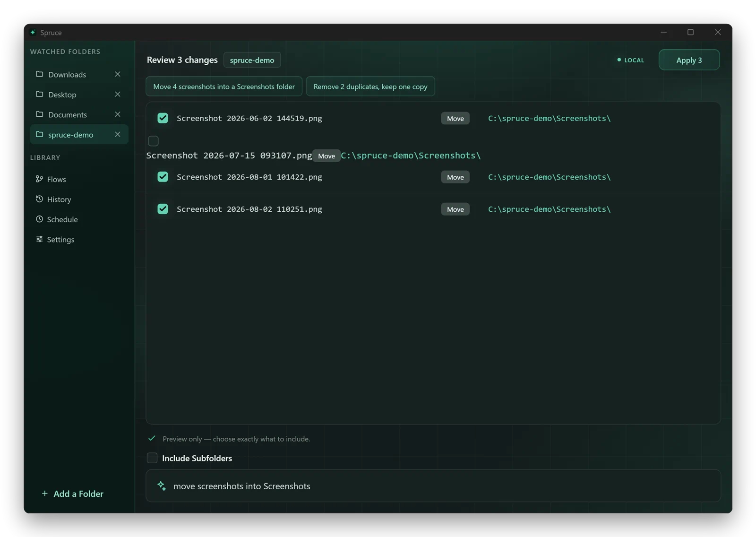Click the Settings sliders icon
This screenshot has width=756, height=537.
(39, 239)
